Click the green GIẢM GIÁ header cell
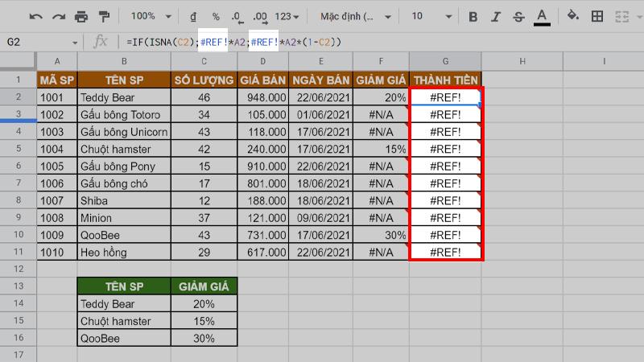The height and width of the screenshot is (362, 644). pos(204,286)
